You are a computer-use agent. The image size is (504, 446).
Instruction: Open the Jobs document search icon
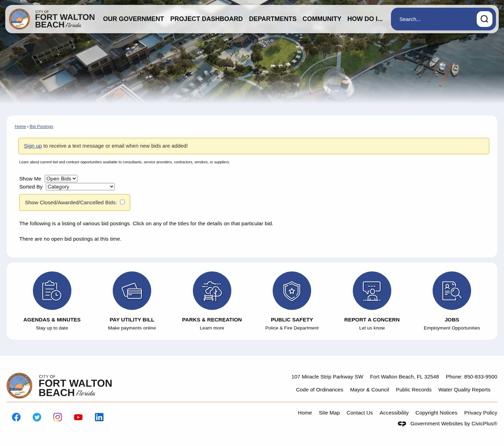pos(452,291)
